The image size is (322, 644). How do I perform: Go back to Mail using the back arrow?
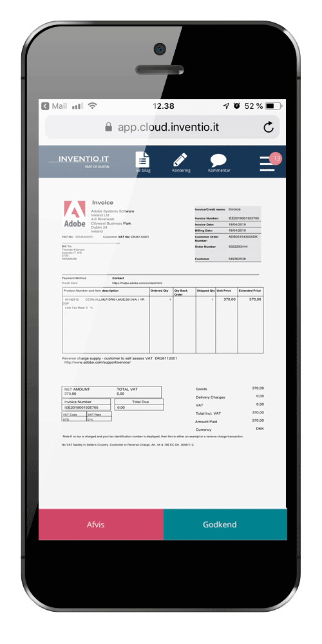tap(45, 106)
